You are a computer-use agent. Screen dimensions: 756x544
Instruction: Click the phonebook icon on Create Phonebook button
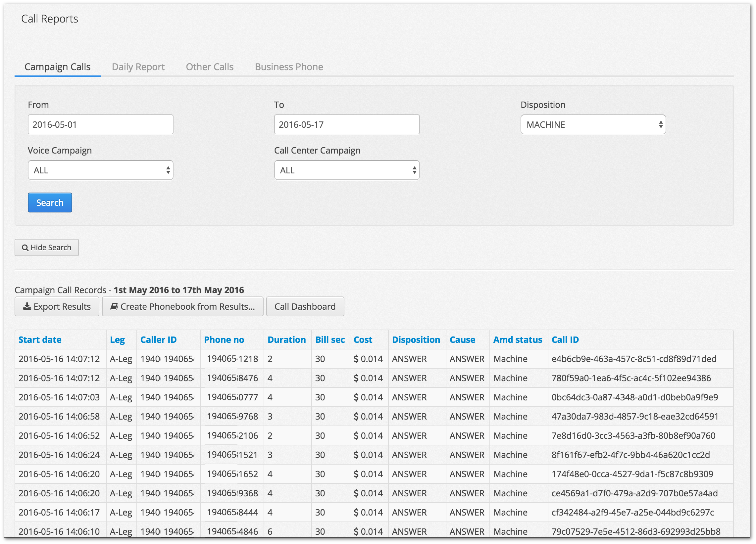(x=114, y=306)
